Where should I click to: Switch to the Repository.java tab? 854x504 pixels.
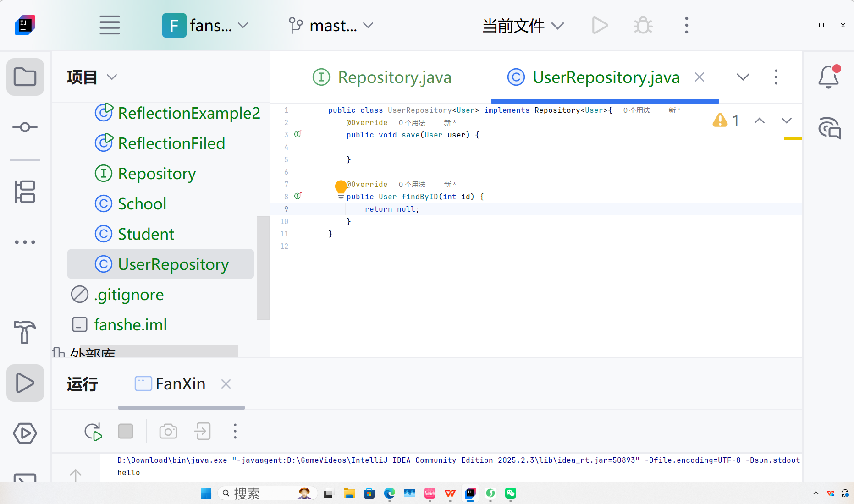(393, 77)
